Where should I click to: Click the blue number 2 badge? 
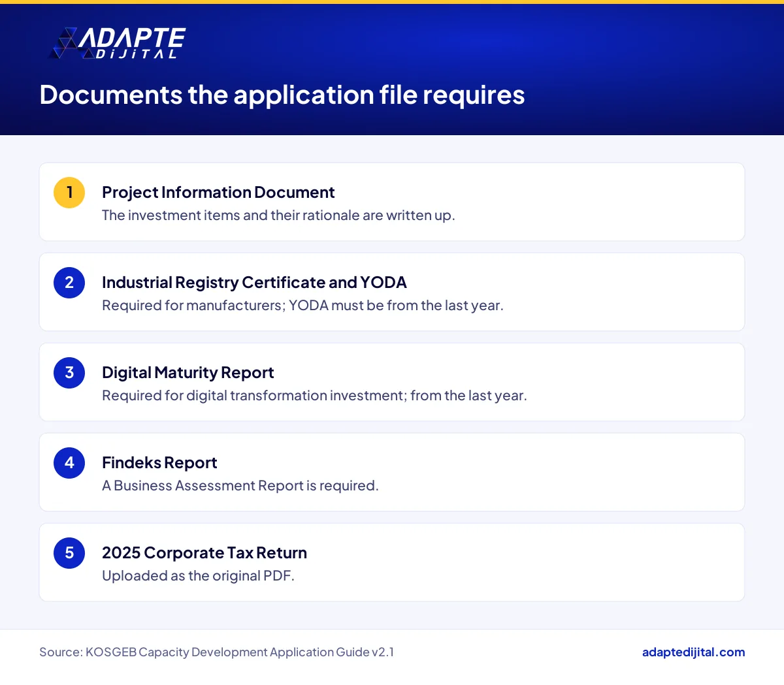(69, 283)
